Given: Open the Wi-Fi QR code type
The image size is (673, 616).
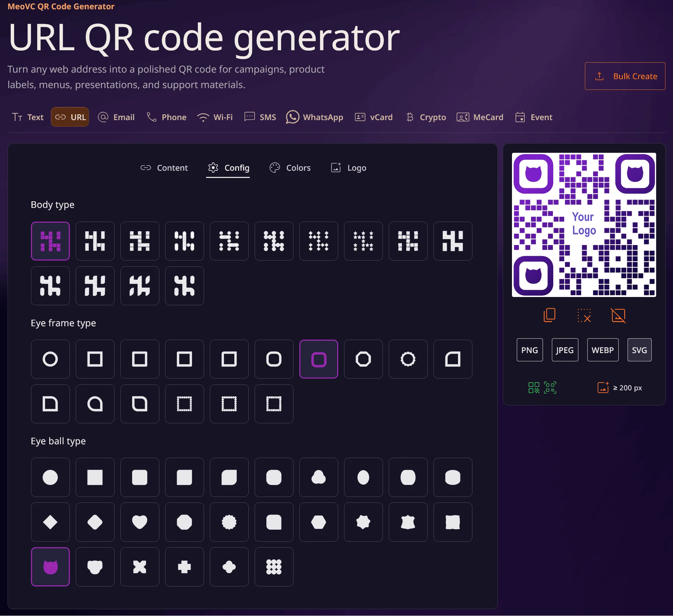Looking at the screenshot, I should (215, 117).
